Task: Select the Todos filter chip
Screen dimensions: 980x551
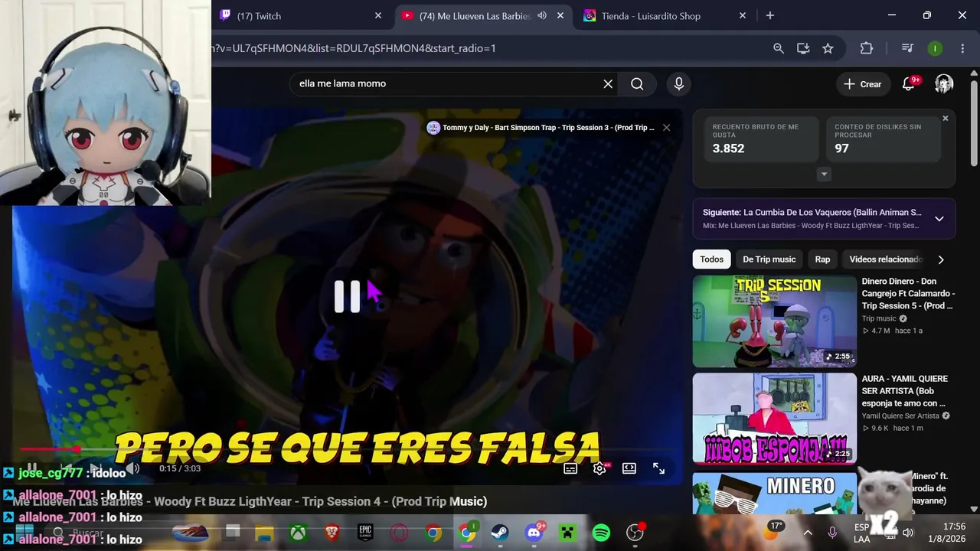Action: pos(711,259)
